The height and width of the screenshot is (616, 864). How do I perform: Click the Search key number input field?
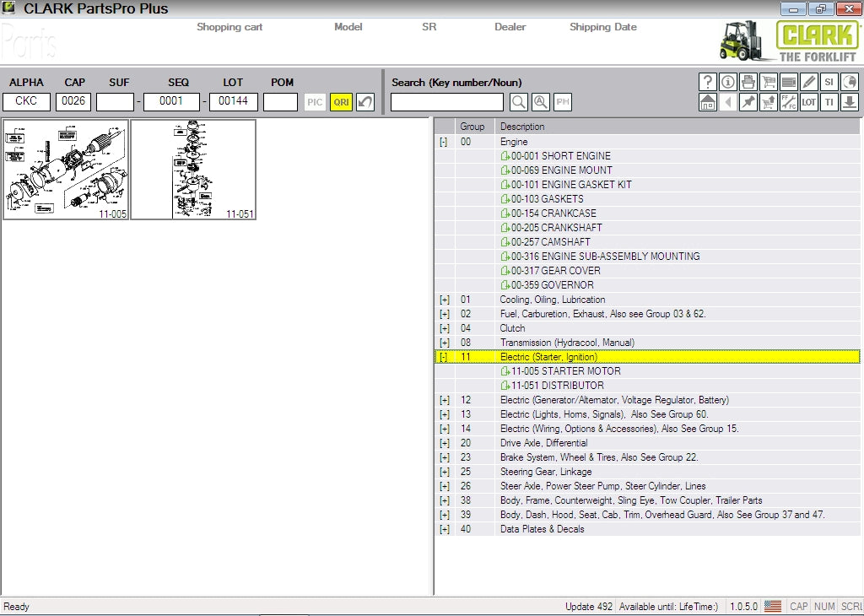click(x=446, y=102)
